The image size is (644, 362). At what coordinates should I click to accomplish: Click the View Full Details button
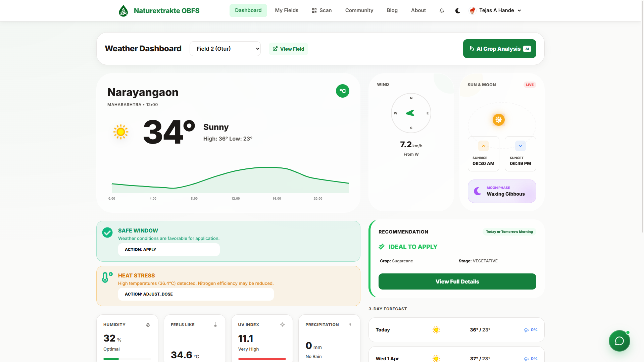tap(457, 281)
